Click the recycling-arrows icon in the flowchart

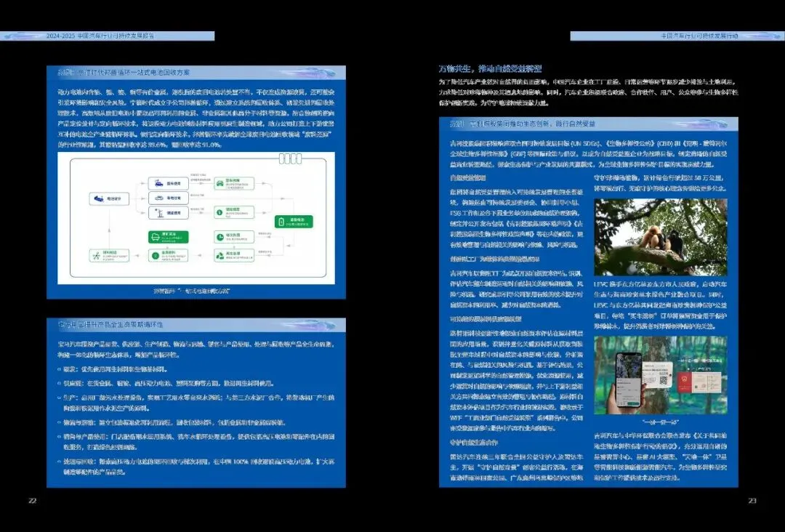(x=220, y=256)
